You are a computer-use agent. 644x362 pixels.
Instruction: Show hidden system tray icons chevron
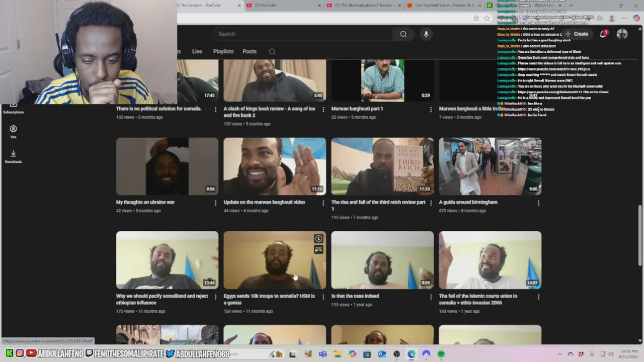(559, 354)
